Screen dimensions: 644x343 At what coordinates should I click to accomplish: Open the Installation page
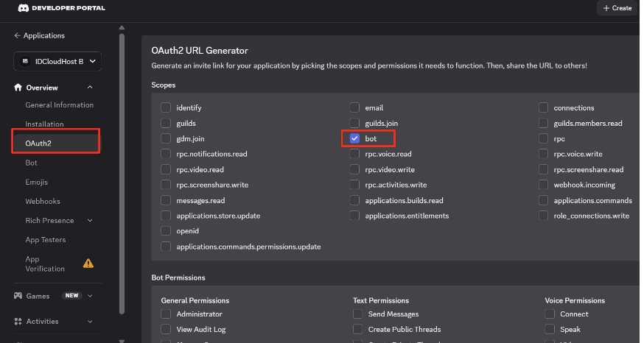click(44, 124)
